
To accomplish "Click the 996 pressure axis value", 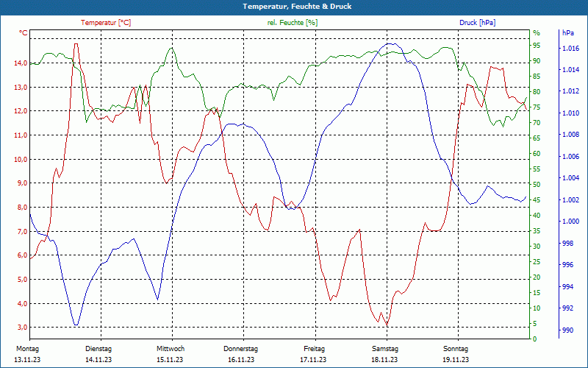I will (x=567, y=265).
